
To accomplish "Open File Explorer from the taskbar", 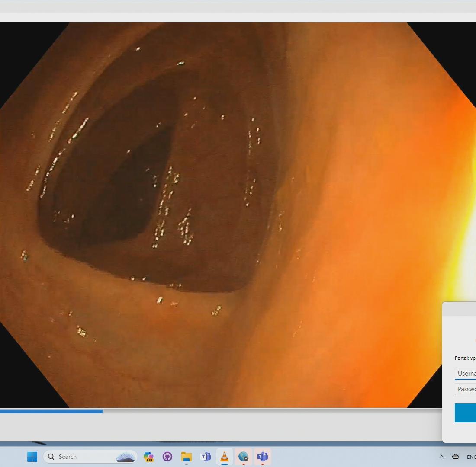I will [187, 457].
